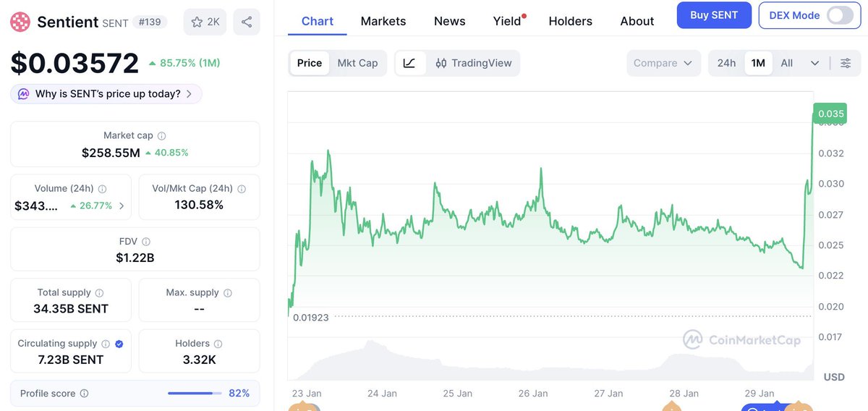Expand Why is SENT's price up chevron
Viewport: 868px width, 411px height.
click(x=189, y=94)
